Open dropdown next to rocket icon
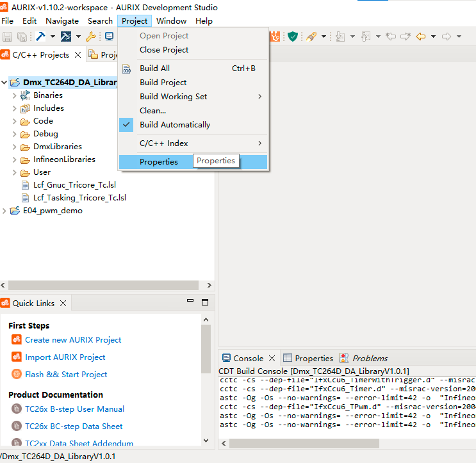 pyautogui.click(x=324, y=37)
